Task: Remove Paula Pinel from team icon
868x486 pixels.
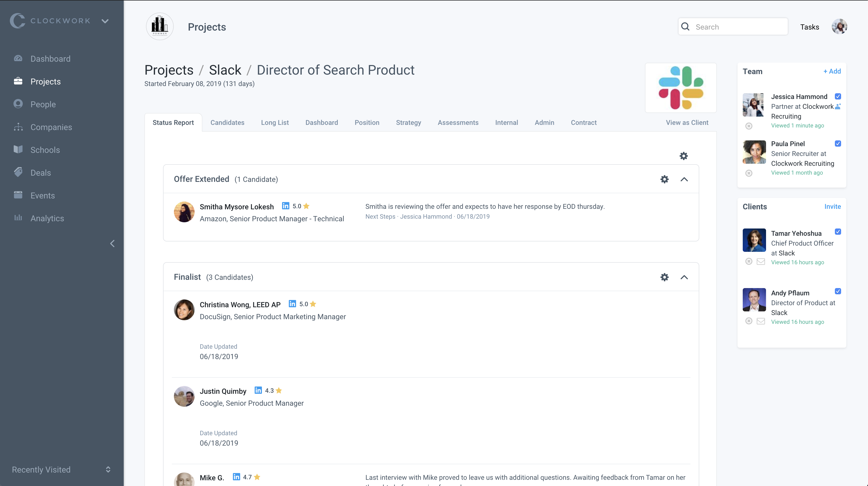Action: 749,173
